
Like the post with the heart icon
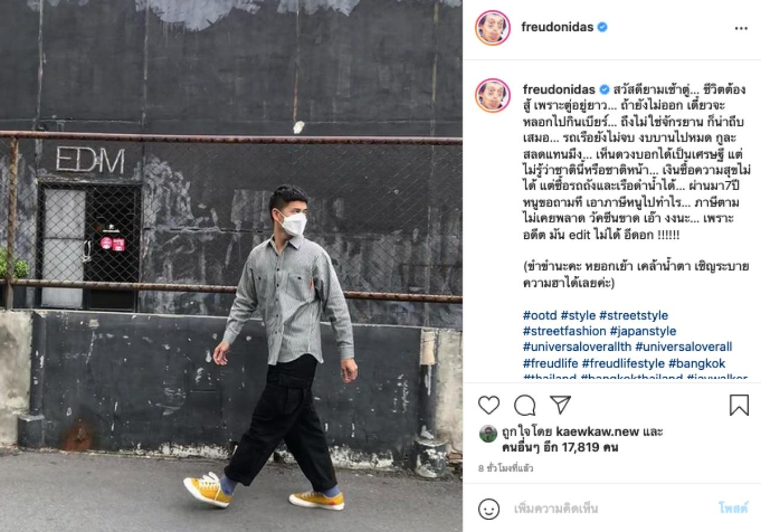489,405
